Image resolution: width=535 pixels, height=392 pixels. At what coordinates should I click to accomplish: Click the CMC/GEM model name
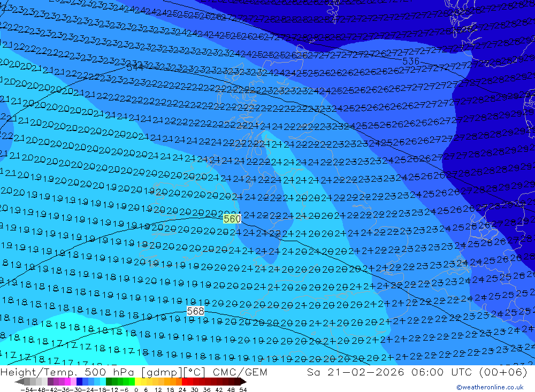coord(240,372)
